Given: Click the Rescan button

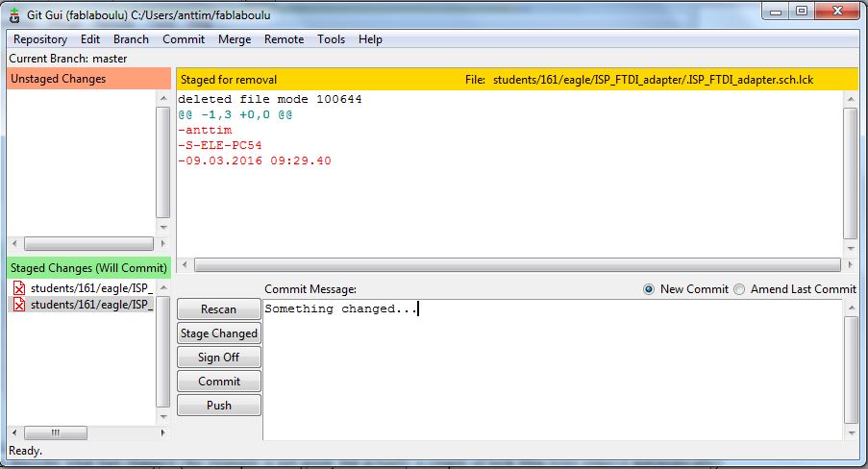Looking at the screenshot, I should click(218, 309).
